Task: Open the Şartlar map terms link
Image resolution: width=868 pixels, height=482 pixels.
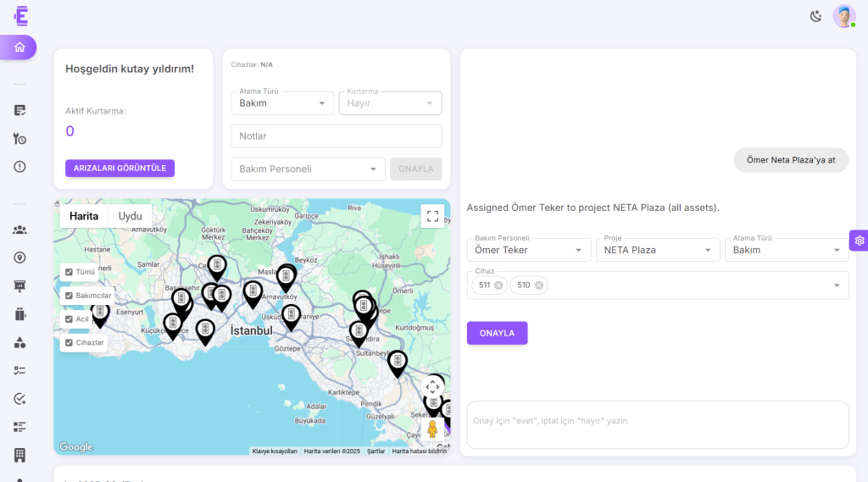Action: (376, 451)
